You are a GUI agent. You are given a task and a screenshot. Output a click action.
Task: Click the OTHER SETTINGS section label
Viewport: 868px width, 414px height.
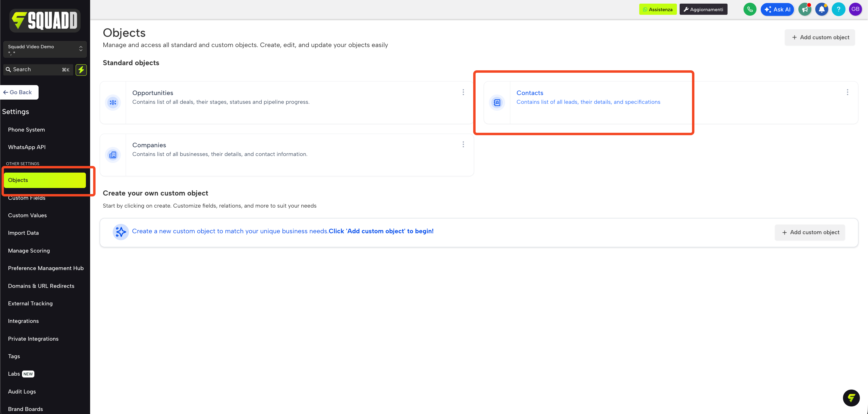[x=23, y=164]
